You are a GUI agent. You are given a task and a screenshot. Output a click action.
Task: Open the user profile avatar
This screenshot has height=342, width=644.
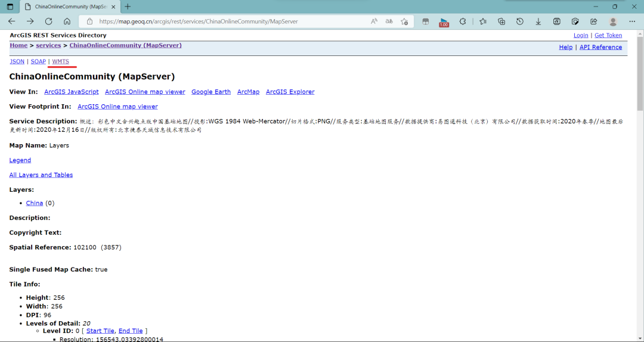tap(613, 21)
